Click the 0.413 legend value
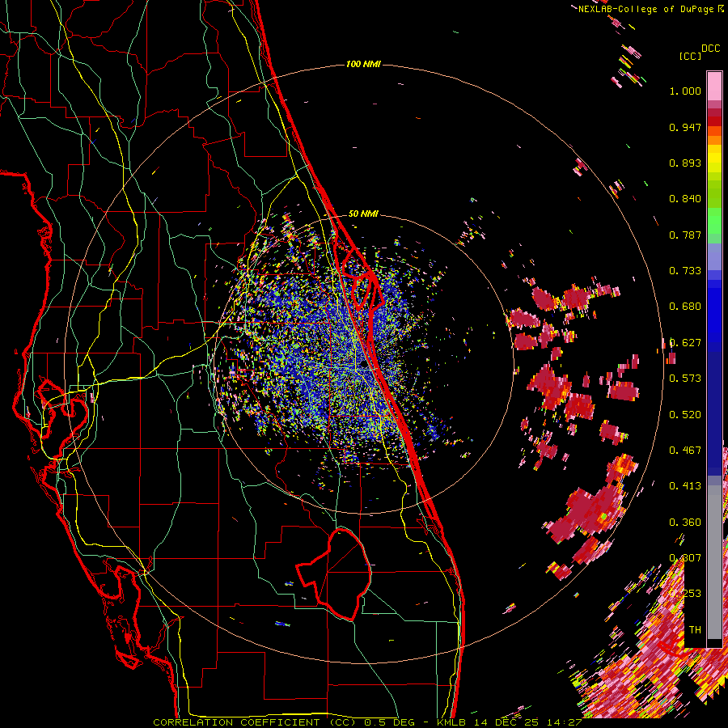Screen dimensions: 728x728 685,486
